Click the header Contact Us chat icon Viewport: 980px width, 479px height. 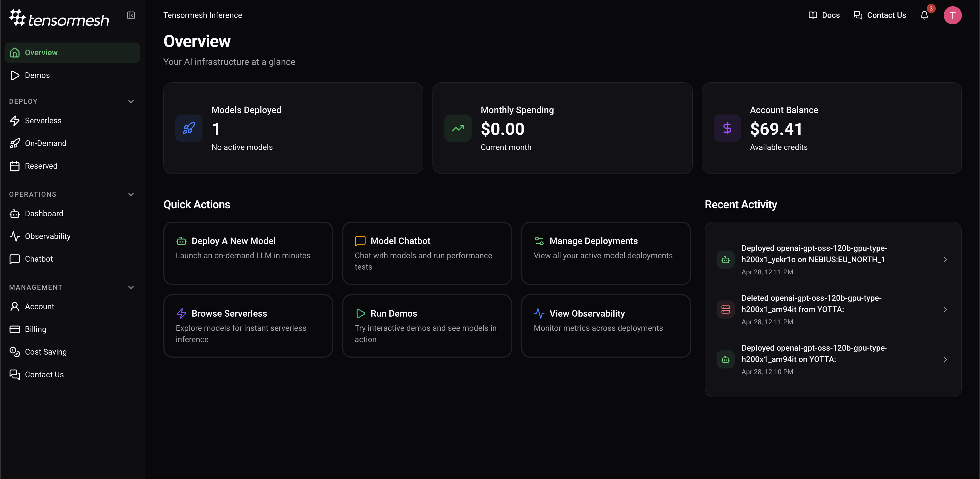[858, 15]
